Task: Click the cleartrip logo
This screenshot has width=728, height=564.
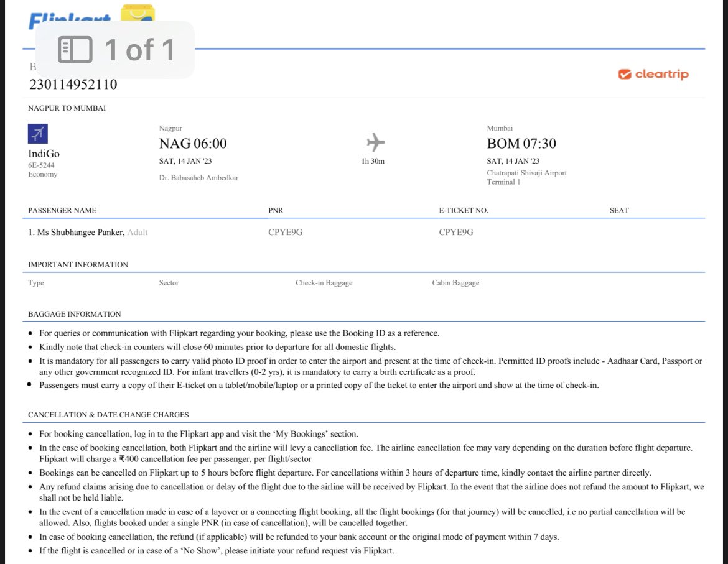Action: (653, 74)
